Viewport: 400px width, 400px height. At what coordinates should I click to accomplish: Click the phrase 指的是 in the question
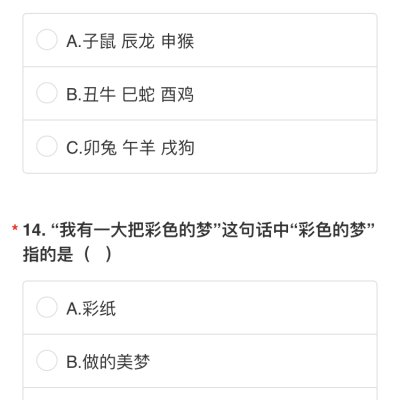48,255
